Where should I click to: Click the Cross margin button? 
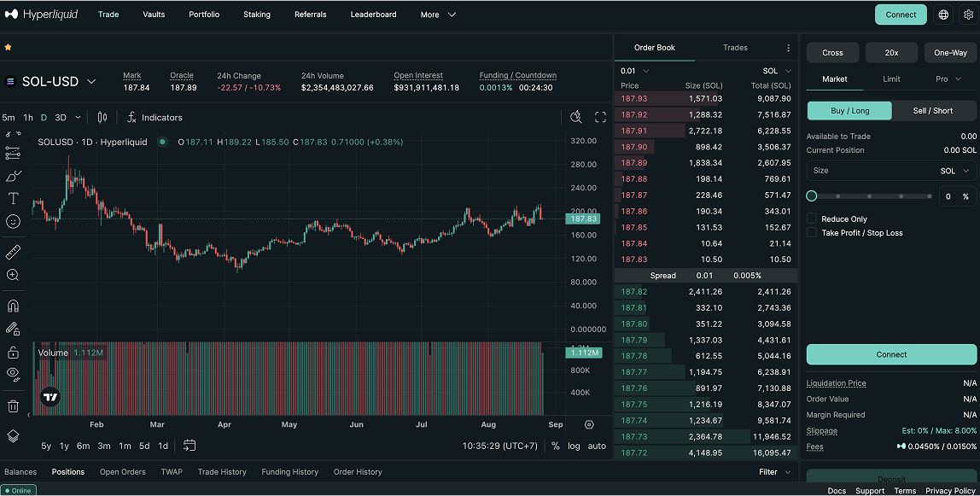click(832, 52)
